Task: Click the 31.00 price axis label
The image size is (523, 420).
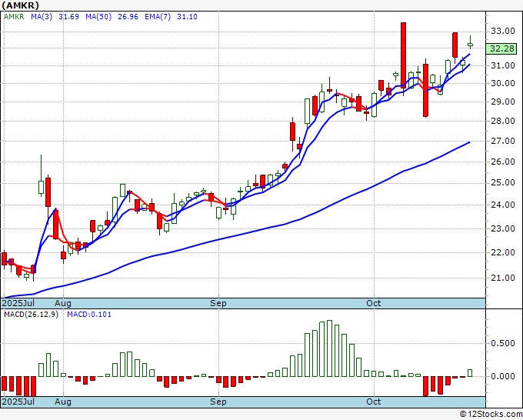Action: [x=503, y=65]
